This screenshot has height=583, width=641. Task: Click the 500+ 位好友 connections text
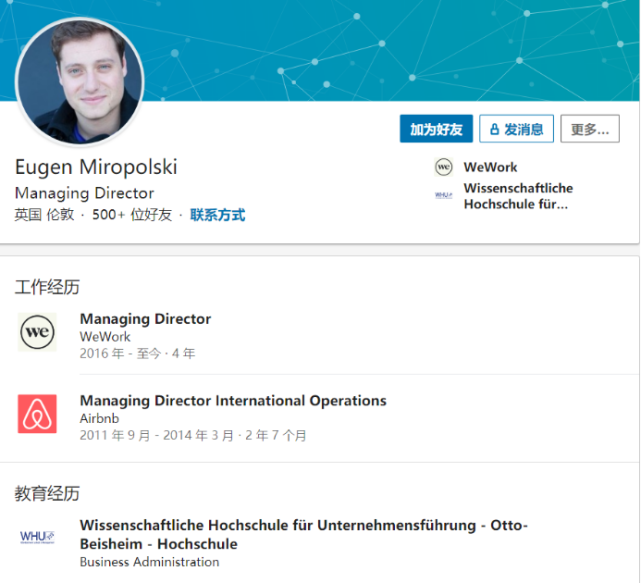pyautogui.click(x=132, y=215)
